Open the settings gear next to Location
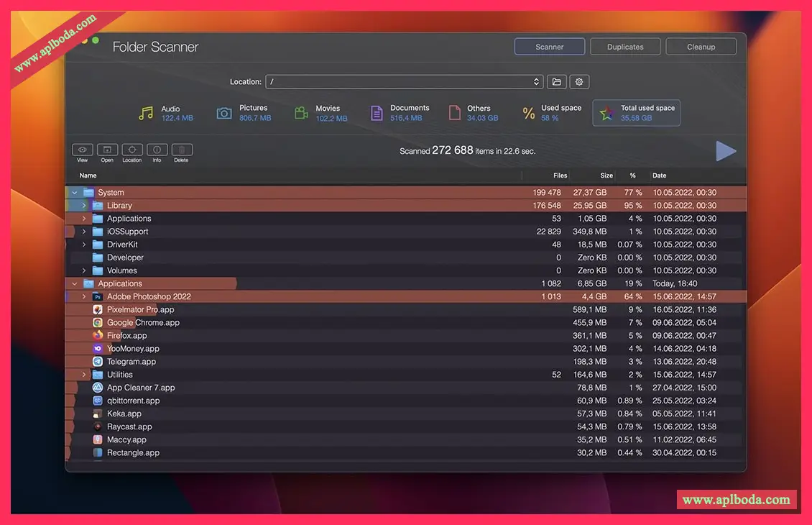The image size is (812, 525). click(579, 82)
